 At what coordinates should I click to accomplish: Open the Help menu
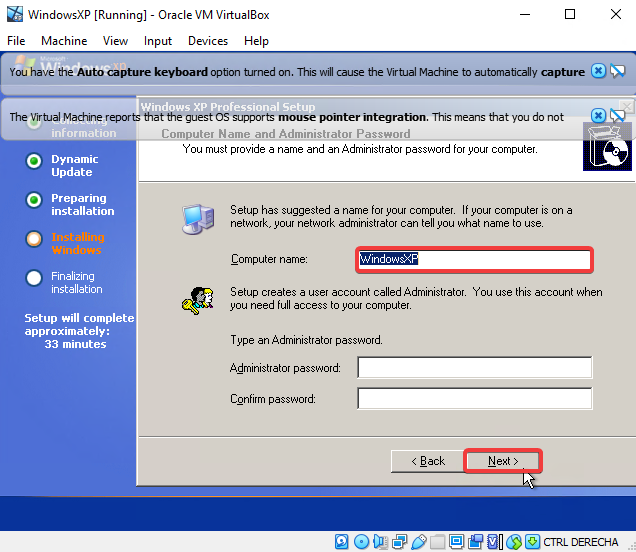coord(256,41)
